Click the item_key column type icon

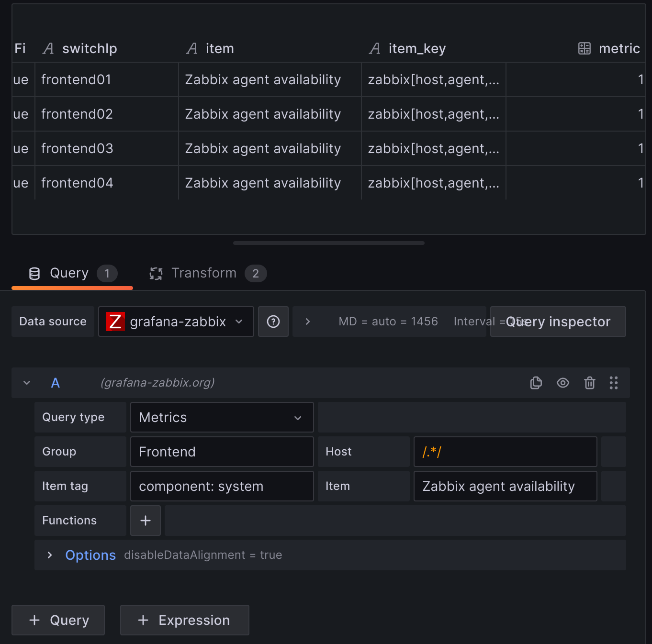click(x=375, y=48)
